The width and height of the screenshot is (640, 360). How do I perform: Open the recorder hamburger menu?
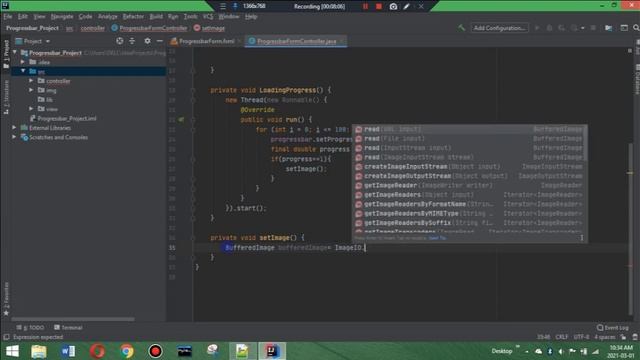(x=223, y=6)
